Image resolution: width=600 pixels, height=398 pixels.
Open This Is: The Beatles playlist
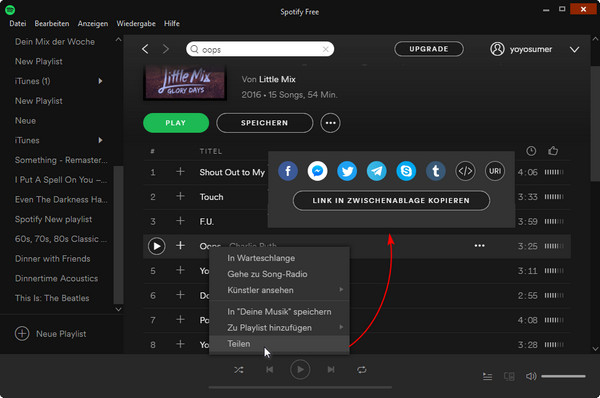pyautogui.click(x=52, y=298)
